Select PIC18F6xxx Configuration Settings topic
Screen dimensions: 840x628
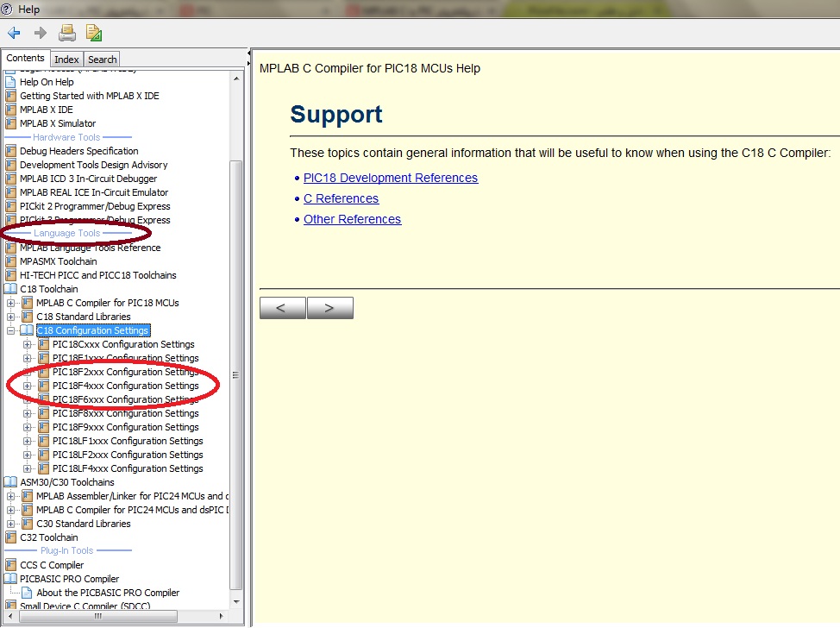(125, 399)
